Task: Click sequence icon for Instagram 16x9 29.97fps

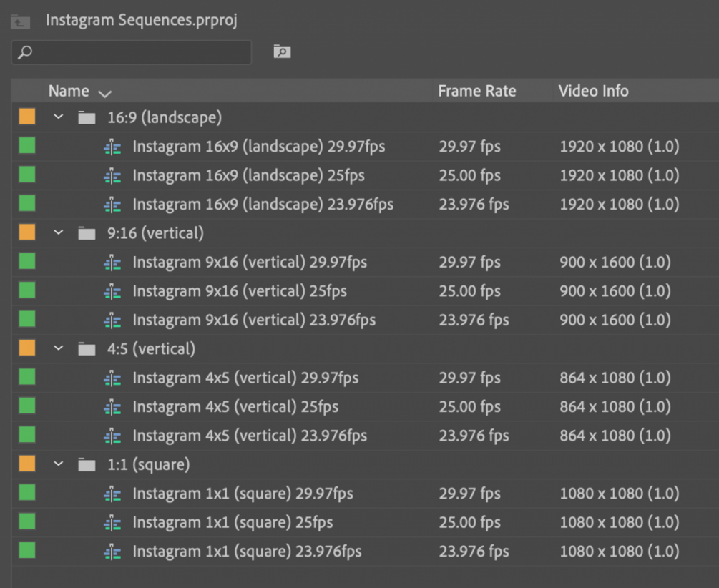Action: [x=112, y=147]
